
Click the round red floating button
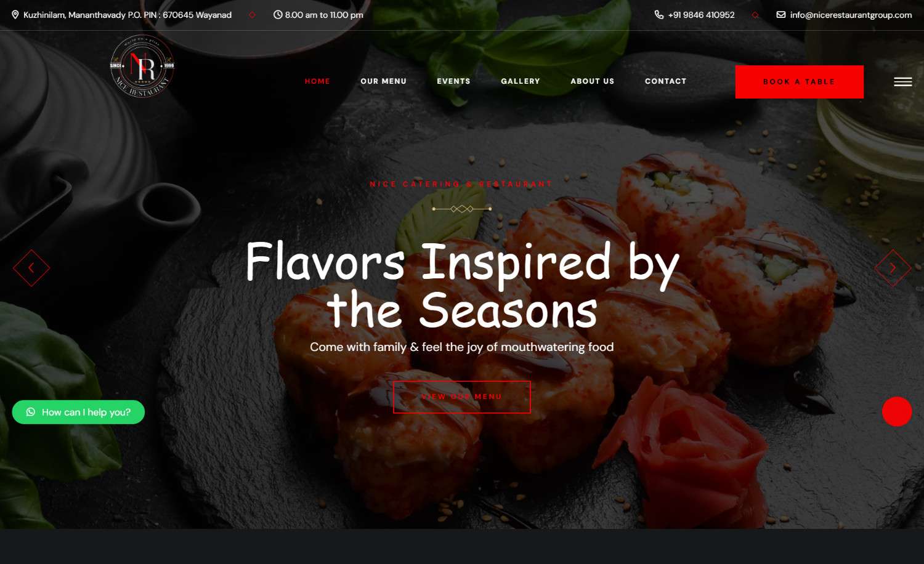(897, 411)
